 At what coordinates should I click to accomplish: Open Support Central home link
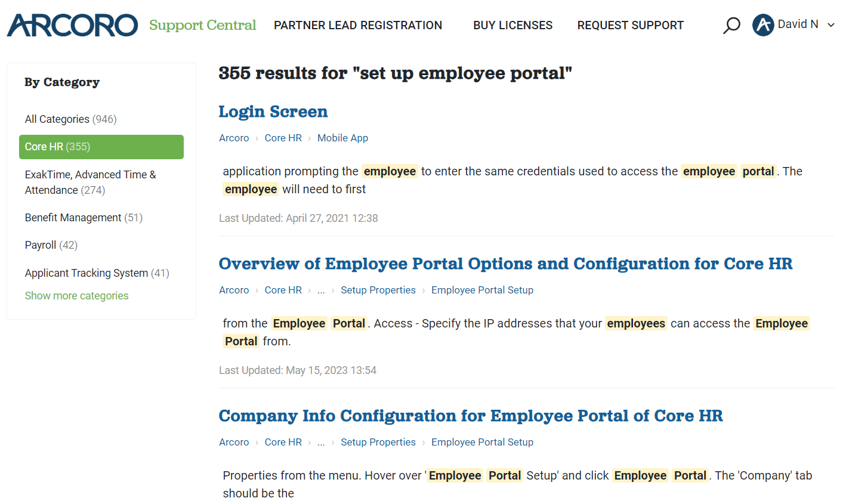[x=202, y=25]
